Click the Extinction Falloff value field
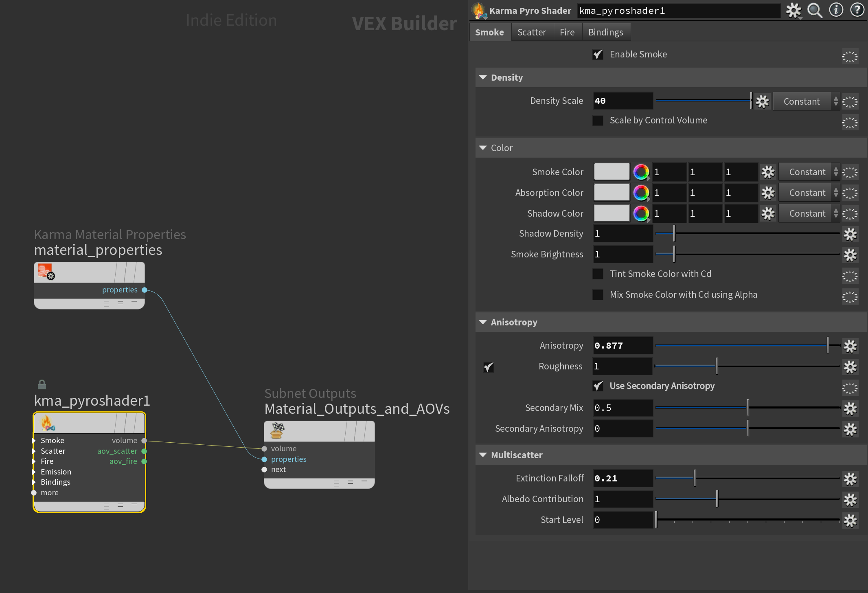The image size is (868, 593). (x=623, y=478)
